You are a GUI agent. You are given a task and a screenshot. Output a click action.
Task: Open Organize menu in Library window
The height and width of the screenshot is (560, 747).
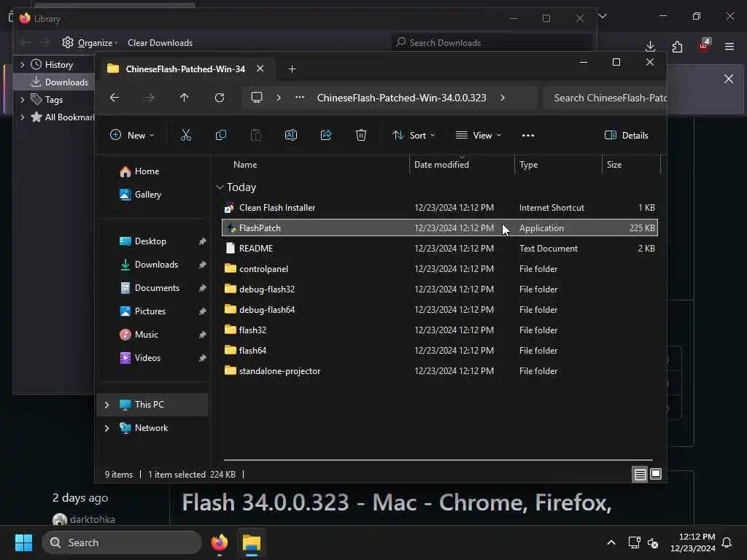(x=90, y=43)
